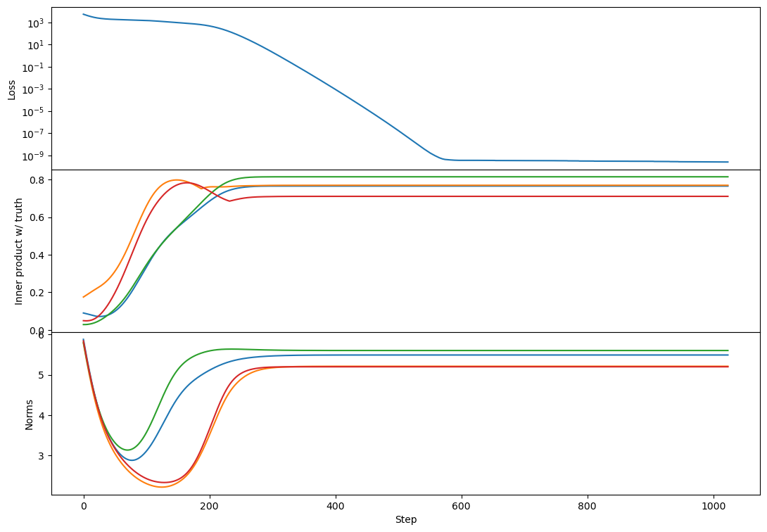Select the x-axis tick label 800
767x532 pixels.
click(x=587, y=505)
